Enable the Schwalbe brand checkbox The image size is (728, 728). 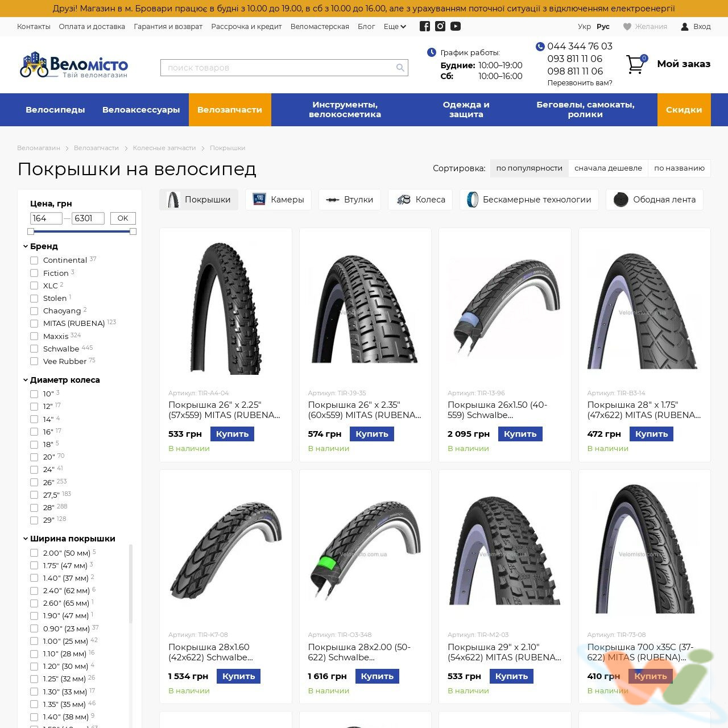pyautogui.click(x=34, y=349)
